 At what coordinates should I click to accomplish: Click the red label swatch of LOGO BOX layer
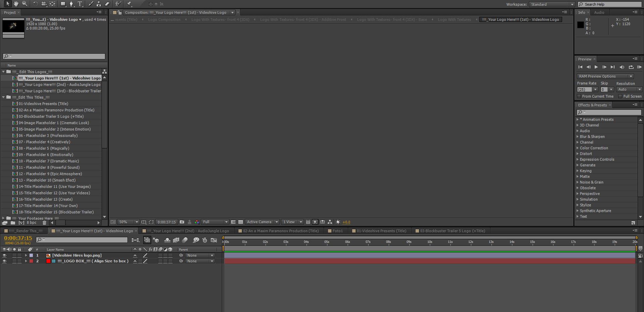coord(31,261)
